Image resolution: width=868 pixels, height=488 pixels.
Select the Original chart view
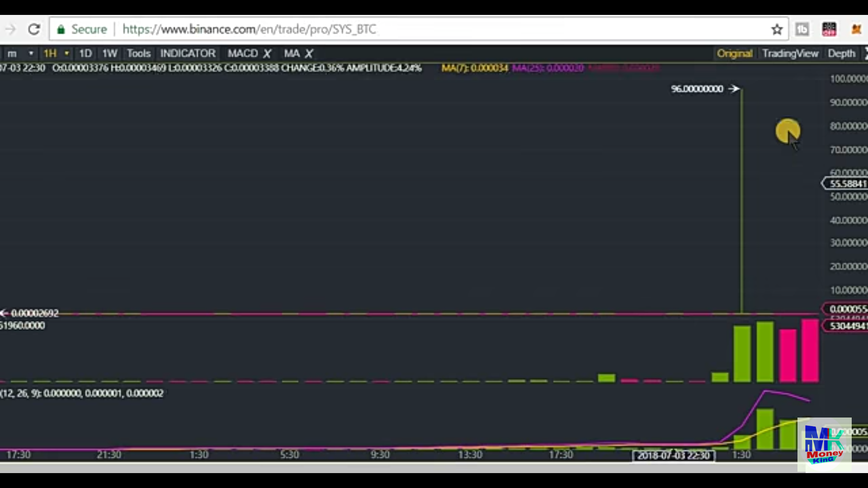pyautogui.click(x=734, y=53)
